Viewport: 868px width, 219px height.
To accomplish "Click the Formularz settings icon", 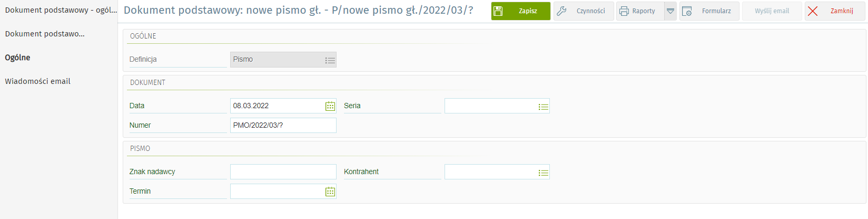I will [687, 11].
